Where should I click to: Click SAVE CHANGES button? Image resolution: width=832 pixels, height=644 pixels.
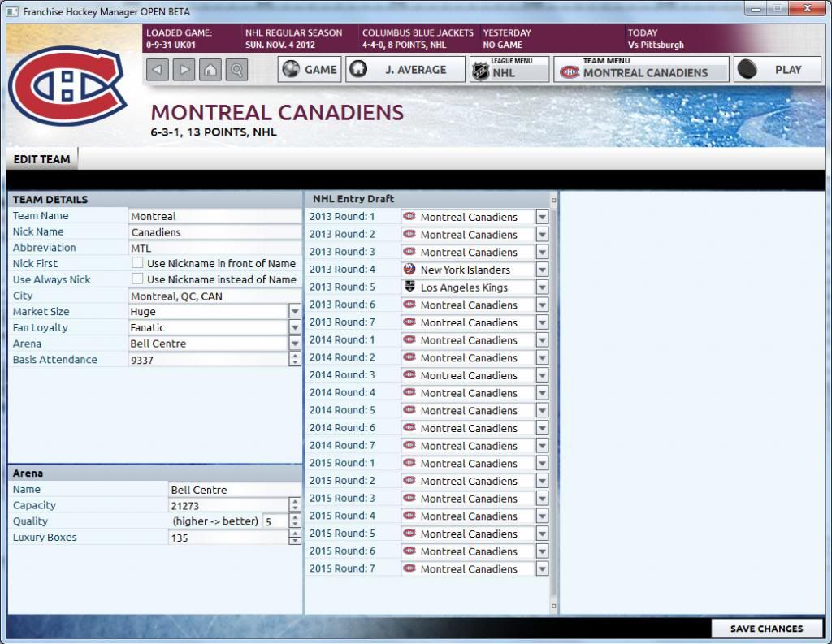[766, 629]
